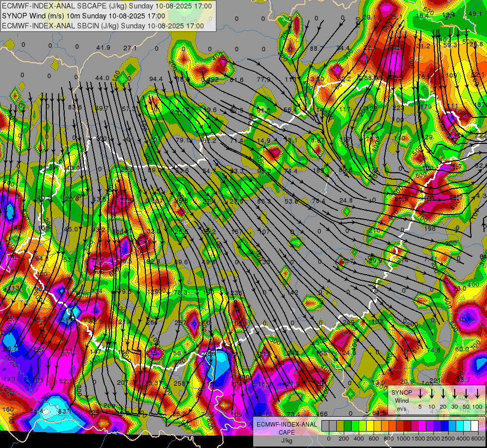The height and width of the screenshot is (448, 487).
Task: Click the SYNOP wind arrow above 50
Action: click(466, 393)
